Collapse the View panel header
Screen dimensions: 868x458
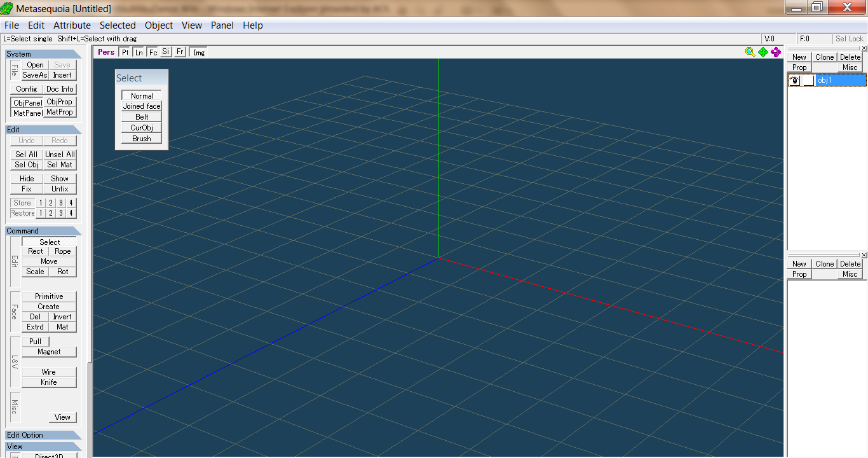pos(43,447)
